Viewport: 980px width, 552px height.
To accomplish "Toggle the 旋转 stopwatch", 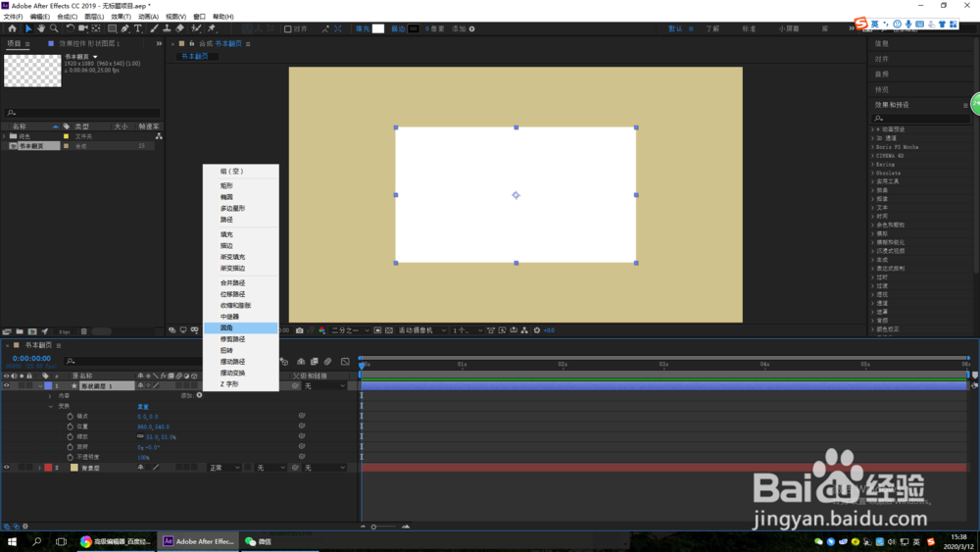I will [x=70, y=447].
